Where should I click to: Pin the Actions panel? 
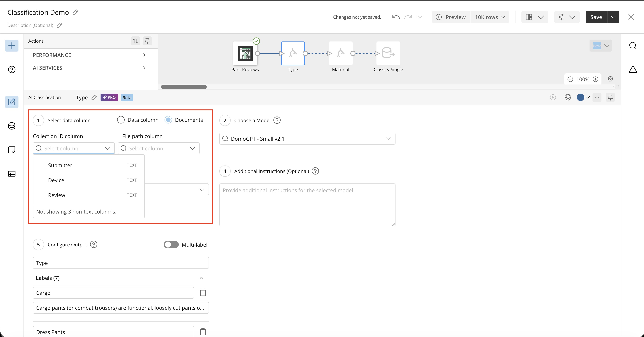[x=147, y=41]
